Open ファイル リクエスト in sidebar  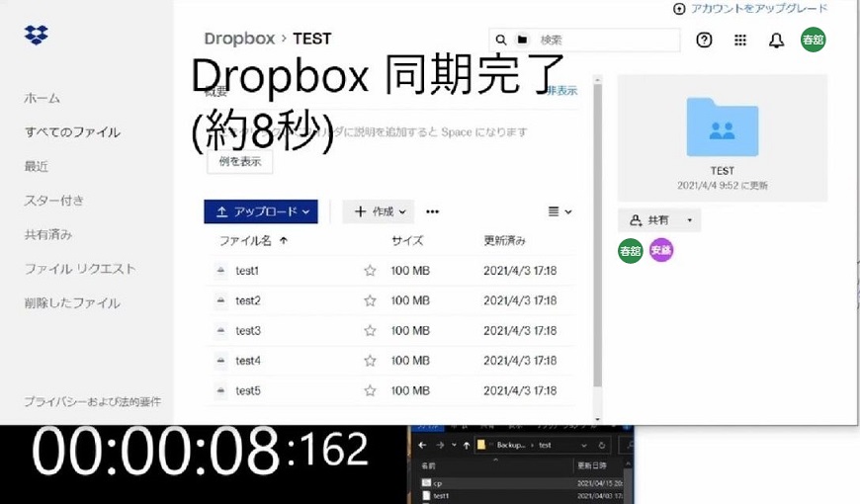tap(80, 269)
